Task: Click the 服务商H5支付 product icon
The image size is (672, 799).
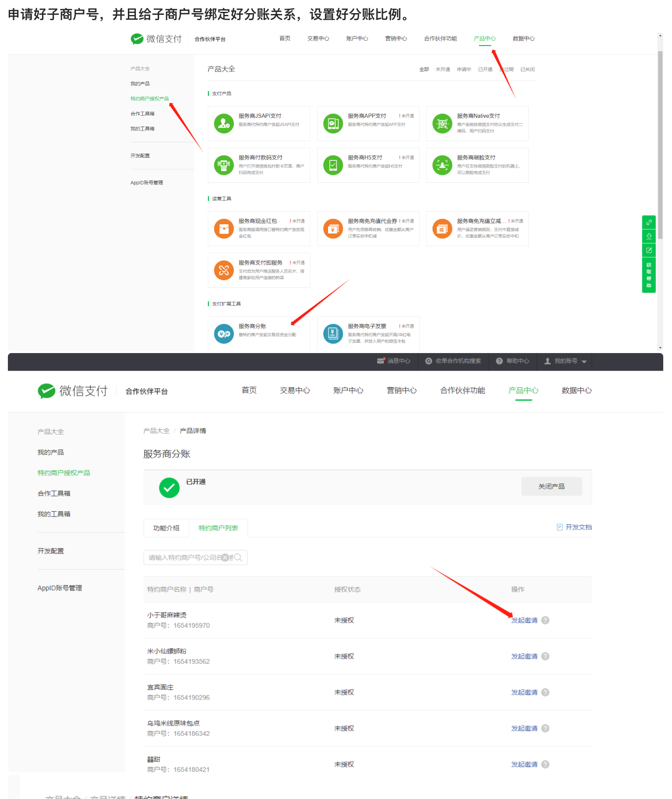Action: 333,165
